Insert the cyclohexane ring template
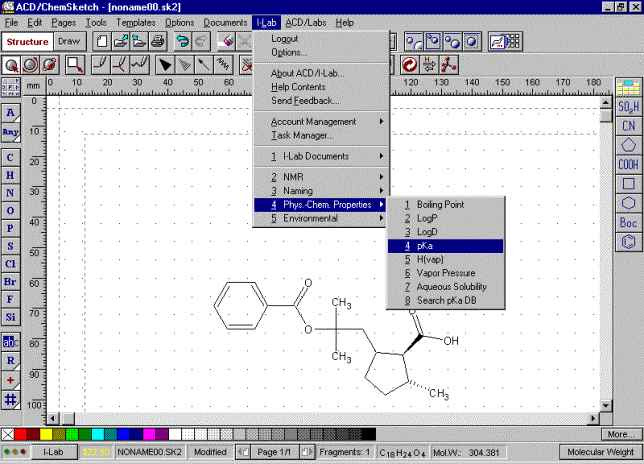Viewport: 644px width, 464px height. point(628,203)
